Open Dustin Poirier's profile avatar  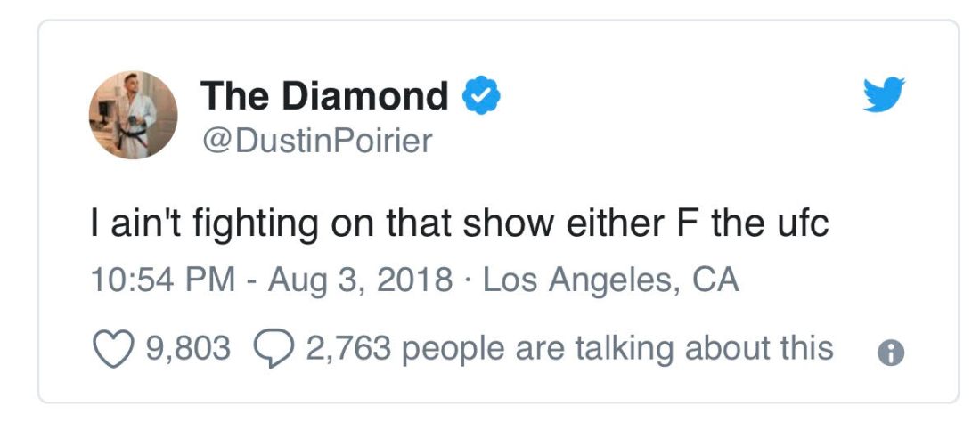133,115
